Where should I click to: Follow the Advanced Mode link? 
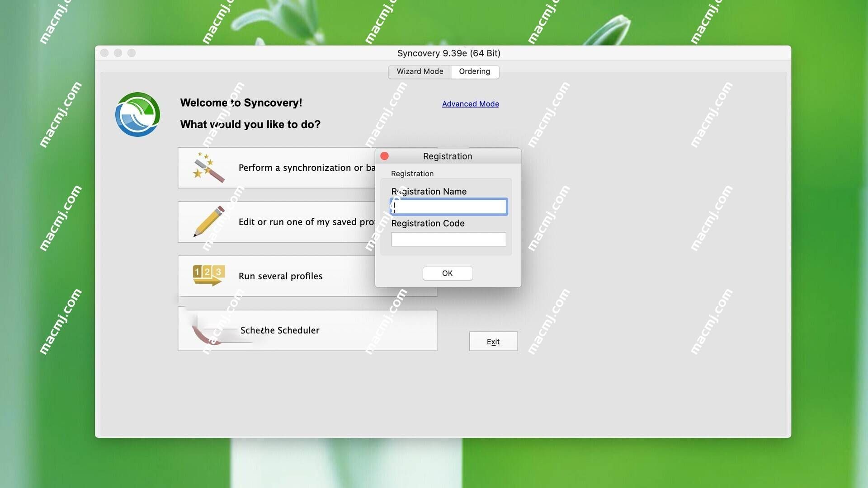click(470, 103)
